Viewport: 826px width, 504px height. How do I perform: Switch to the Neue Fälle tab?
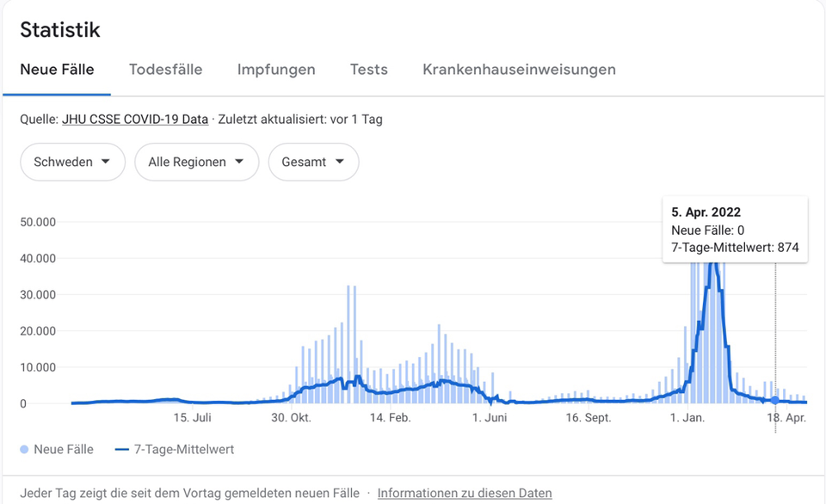tap(57, 70)
